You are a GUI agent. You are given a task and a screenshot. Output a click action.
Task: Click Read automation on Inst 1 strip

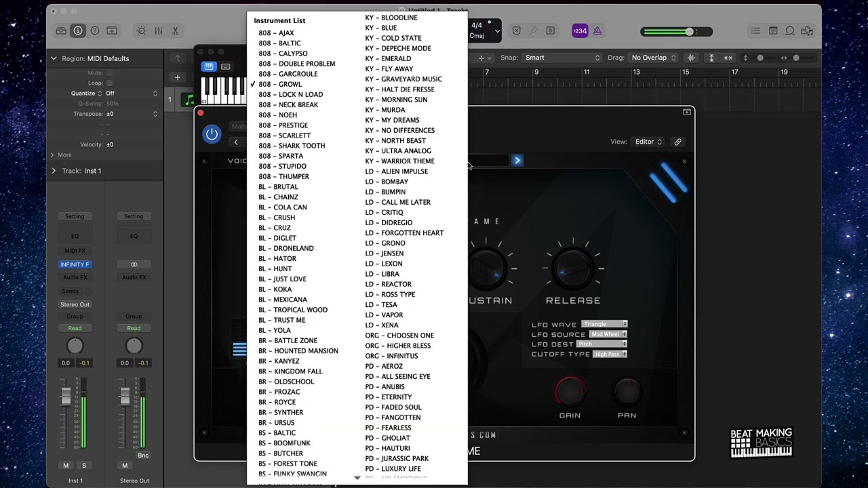point(75,328)
